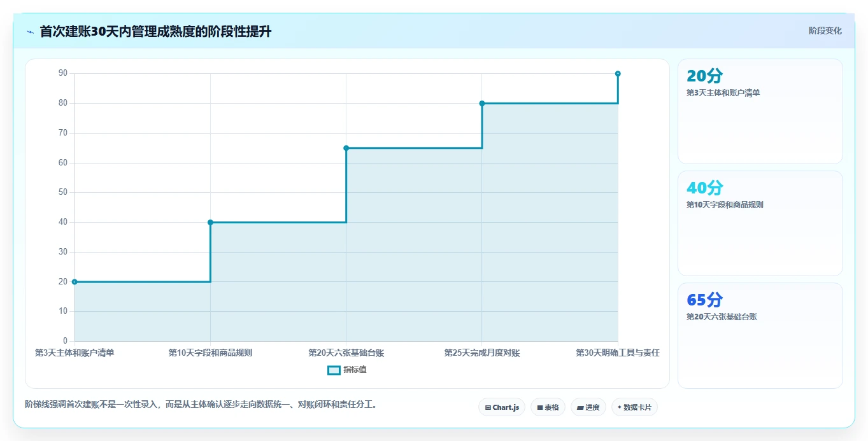Select the 进度 tag chip

tap(588, 407)
